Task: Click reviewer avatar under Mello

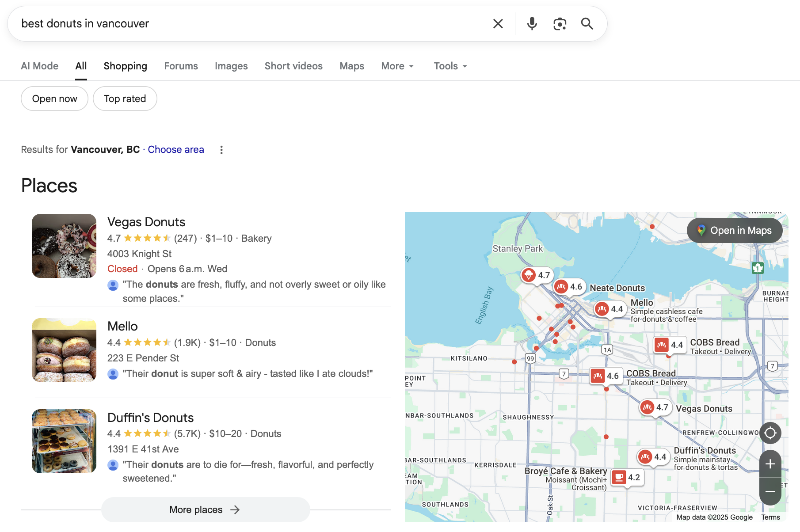Action: (113, 374)
